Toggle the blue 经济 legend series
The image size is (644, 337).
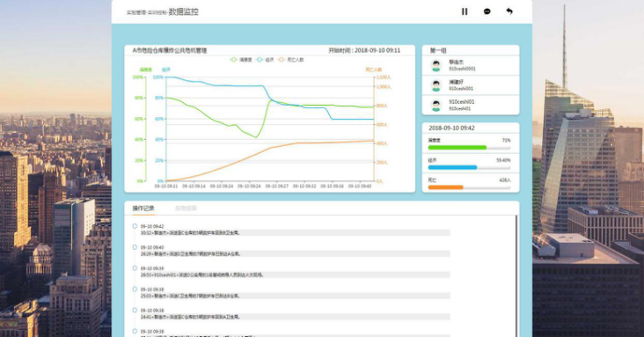pos(265,60)
